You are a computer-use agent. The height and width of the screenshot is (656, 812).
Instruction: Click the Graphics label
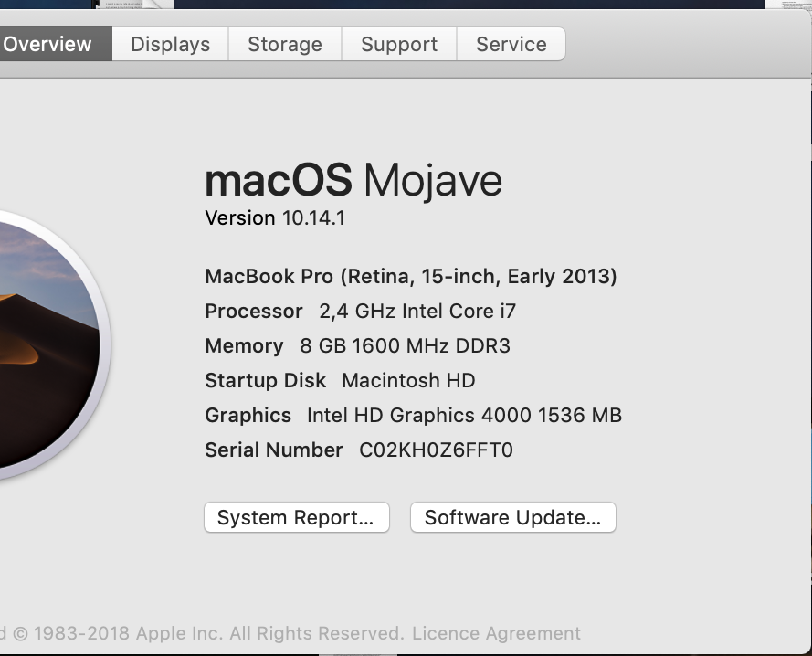[248, 416]
